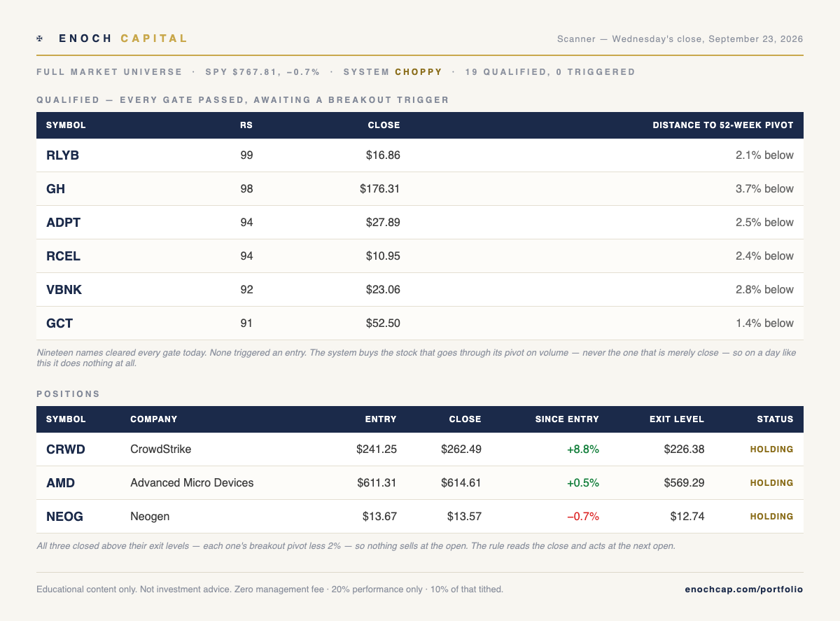Select the NEOG position symbol

click(64, 517)
